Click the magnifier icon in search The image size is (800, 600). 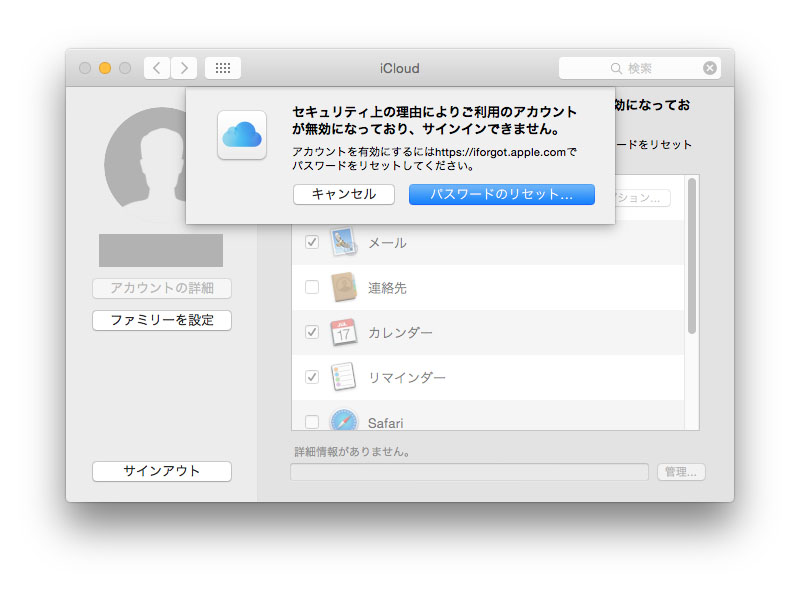[616, 68]
